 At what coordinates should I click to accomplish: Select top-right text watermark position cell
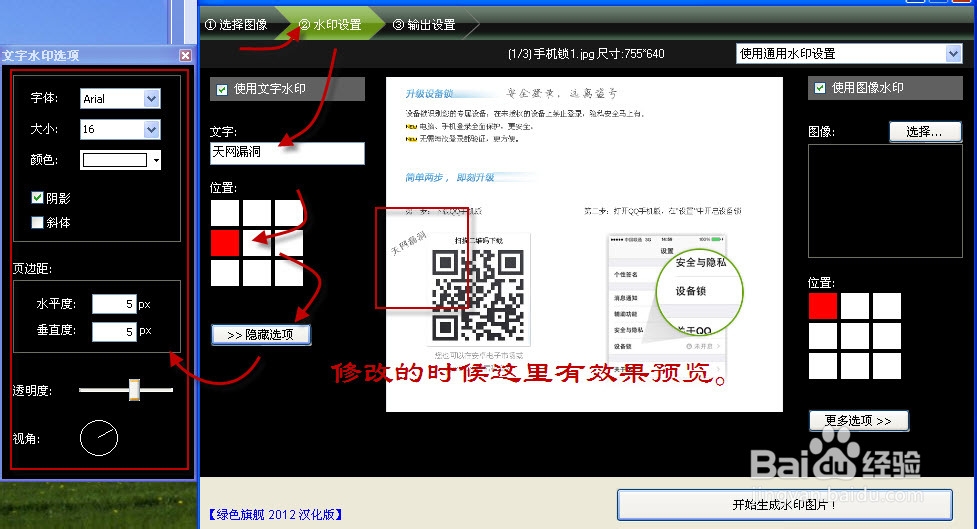tap(289, 212)
